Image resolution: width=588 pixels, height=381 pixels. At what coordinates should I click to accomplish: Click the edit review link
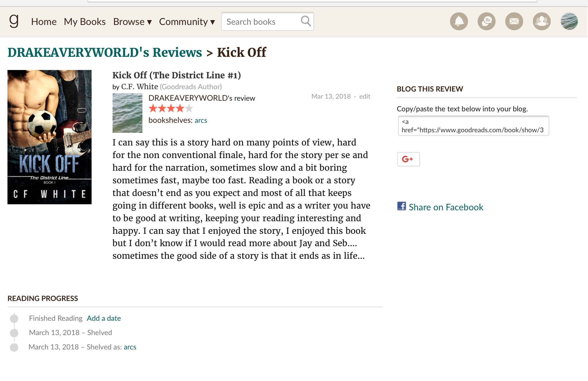click(365, 96)
